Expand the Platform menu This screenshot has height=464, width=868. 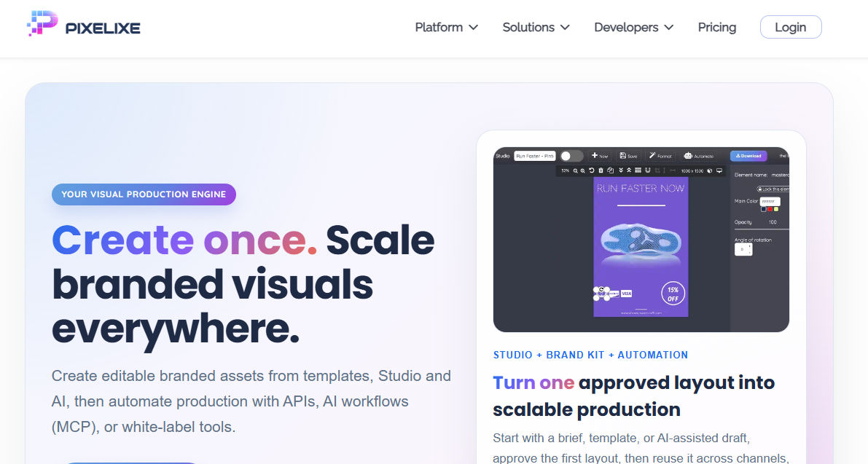446,27
